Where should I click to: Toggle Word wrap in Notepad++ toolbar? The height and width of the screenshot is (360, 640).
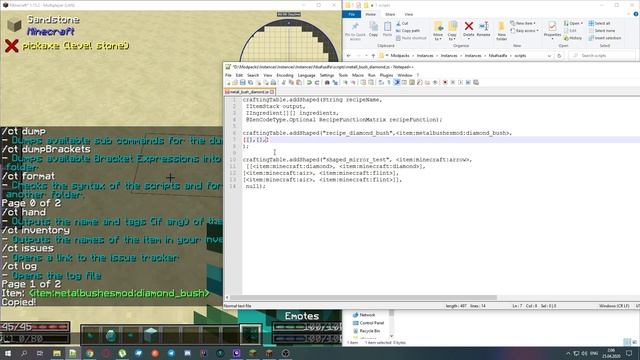[x=381, y=82]
